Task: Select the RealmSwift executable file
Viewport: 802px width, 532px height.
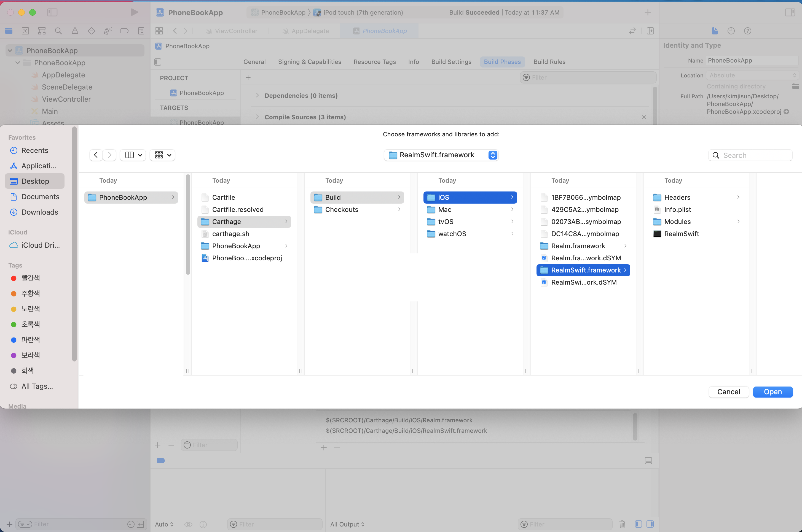Action: tap(696, 234)
